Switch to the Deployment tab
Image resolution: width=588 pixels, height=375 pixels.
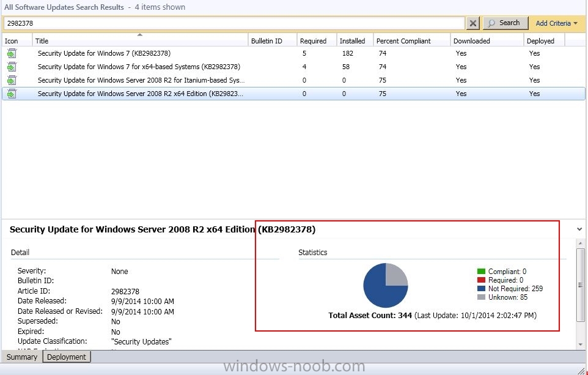(x=67, y=357)
